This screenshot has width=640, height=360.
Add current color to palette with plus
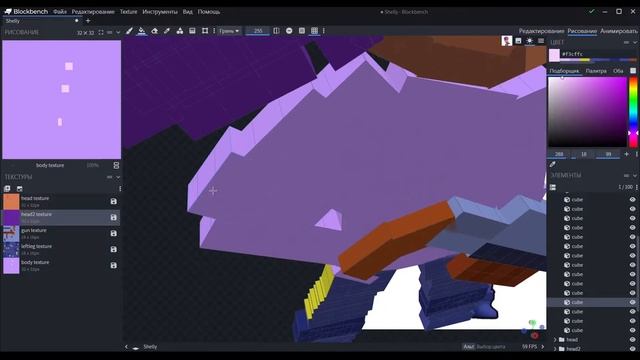[x=627, y=154]
